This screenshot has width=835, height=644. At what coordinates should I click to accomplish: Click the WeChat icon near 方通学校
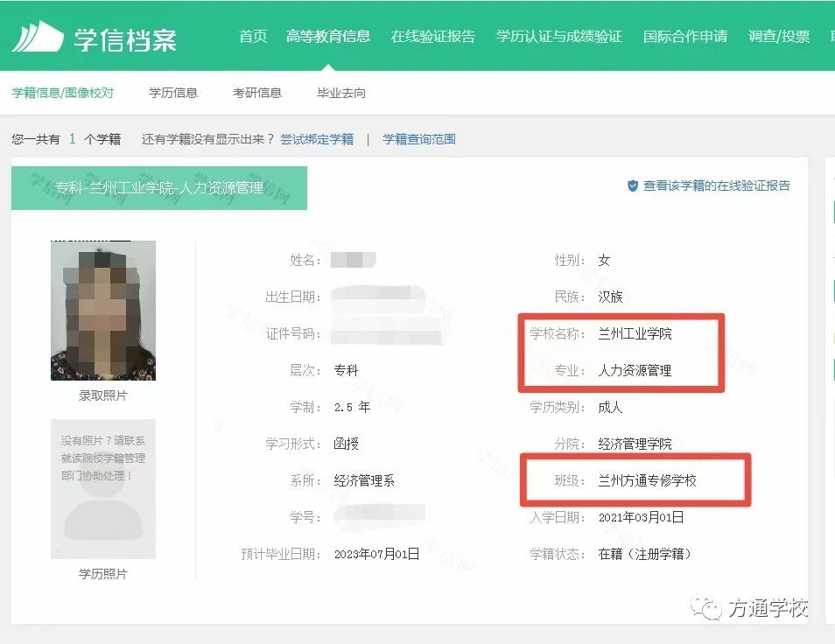706,607
